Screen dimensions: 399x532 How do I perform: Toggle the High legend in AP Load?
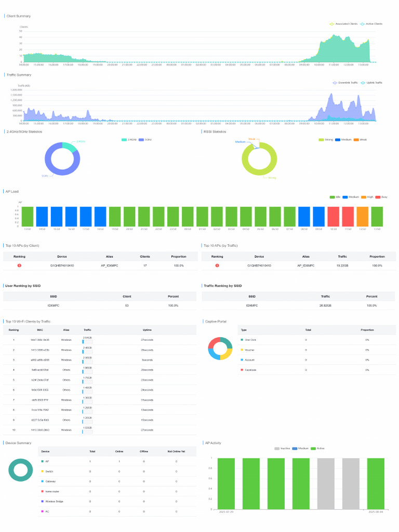pyautogui.click(x=367, y=197)
